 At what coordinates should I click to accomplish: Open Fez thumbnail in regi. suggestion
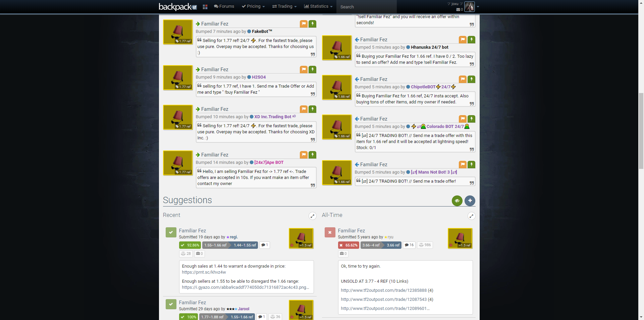[x=301, y=238]
